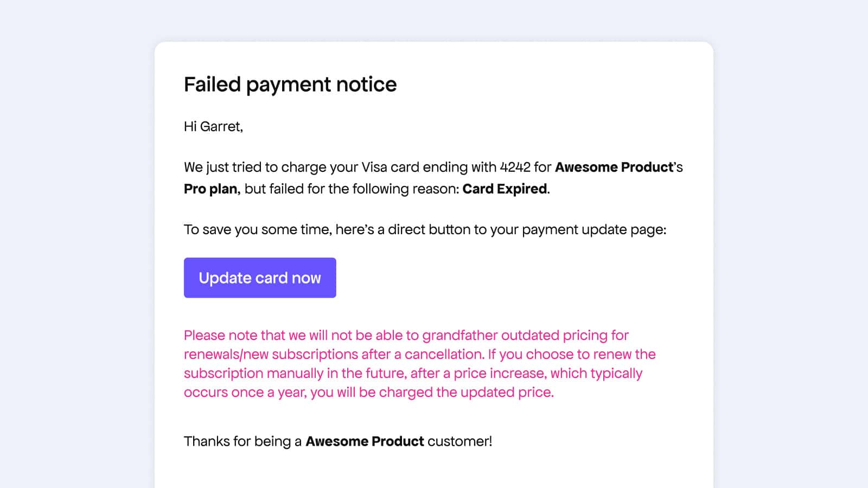868x488 pixels.
Task: Click "Awesome Product" in the closing line
Action: pyautogui.click(x=365, y=441)
